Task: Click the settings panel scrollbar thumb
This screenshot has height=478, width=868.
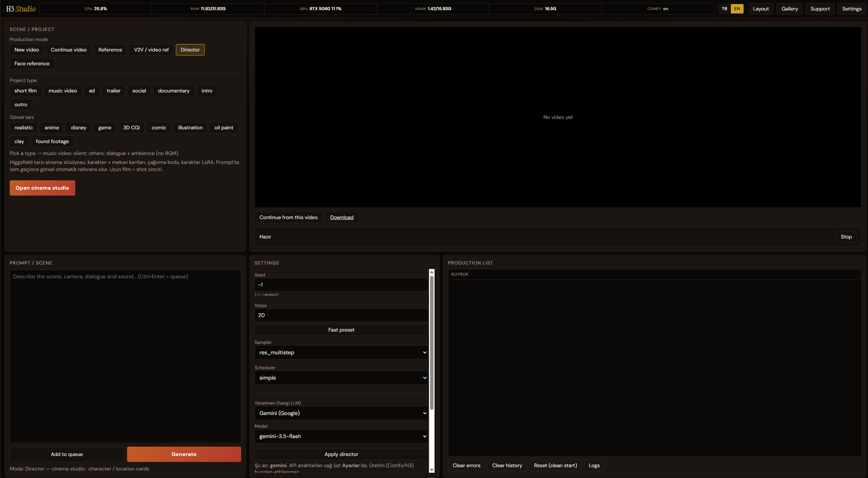Action: 432,343
